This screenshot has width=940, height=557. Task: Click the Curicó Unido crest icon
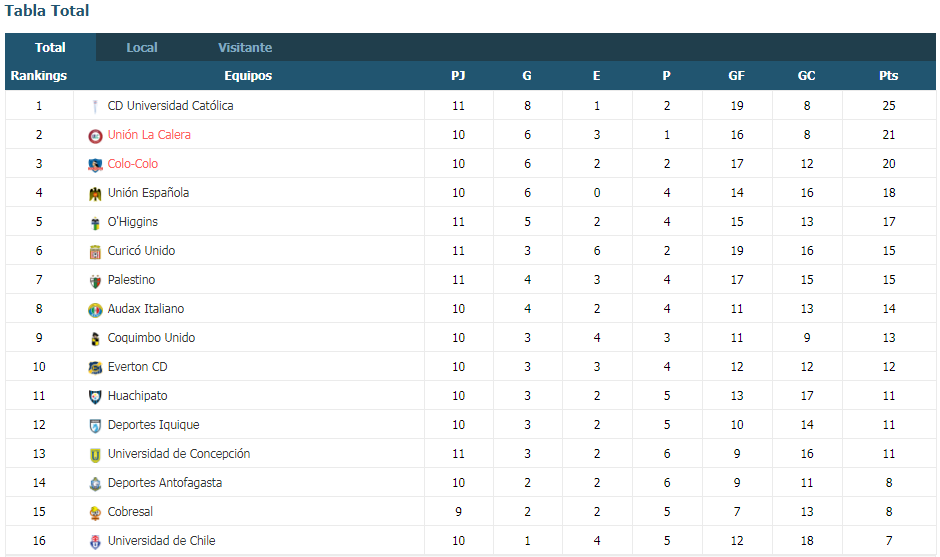(95, 251)
